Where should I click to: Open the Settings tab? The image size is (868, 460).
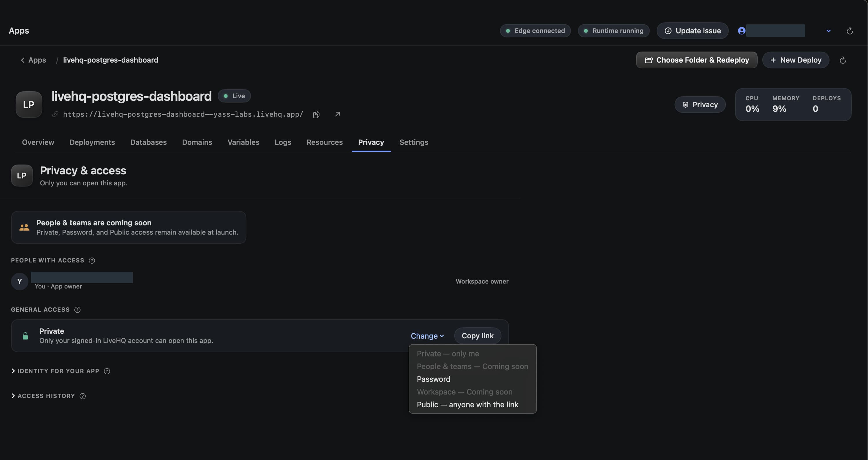tap(414, 142)
